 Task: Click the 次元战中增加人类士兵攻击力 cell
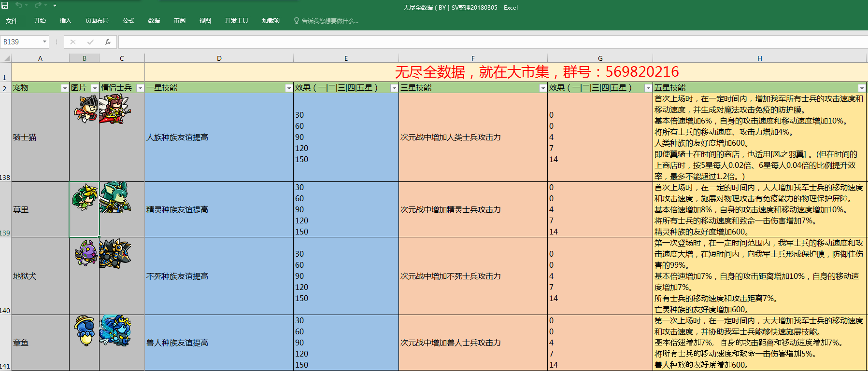[473, 137]
